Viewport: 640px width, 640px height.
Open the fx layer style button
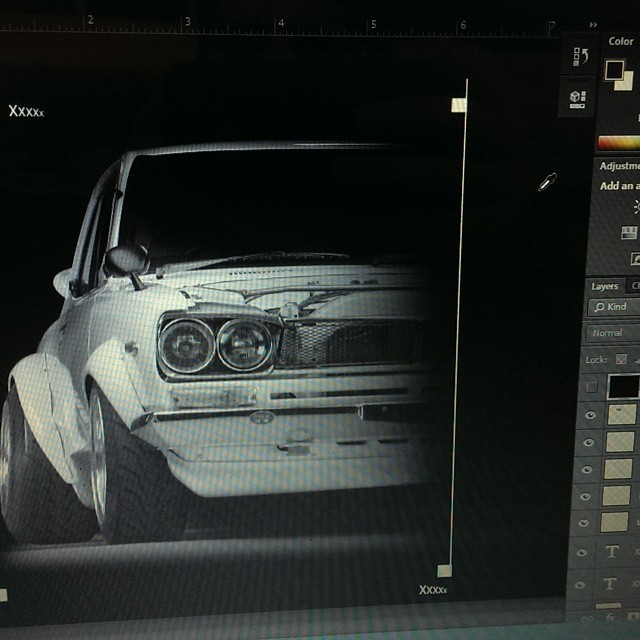(x=610, y=618)
